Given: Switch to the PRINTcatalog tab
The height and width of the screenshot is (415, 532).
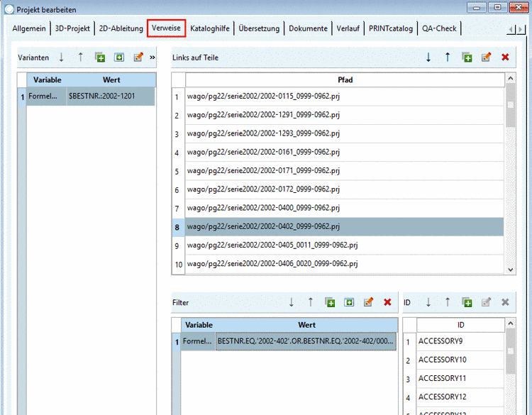Looking at the screenshot, I should click(x=391, y=28).
